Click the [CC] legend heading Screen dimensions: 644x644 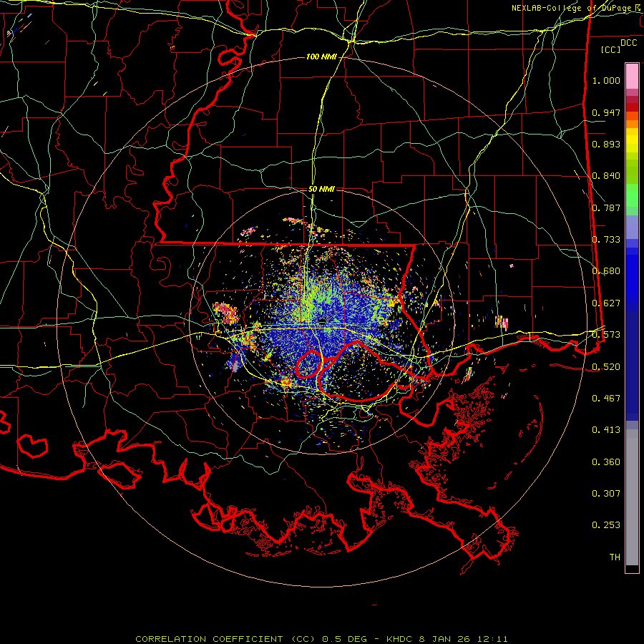click(x=610, y=49)
